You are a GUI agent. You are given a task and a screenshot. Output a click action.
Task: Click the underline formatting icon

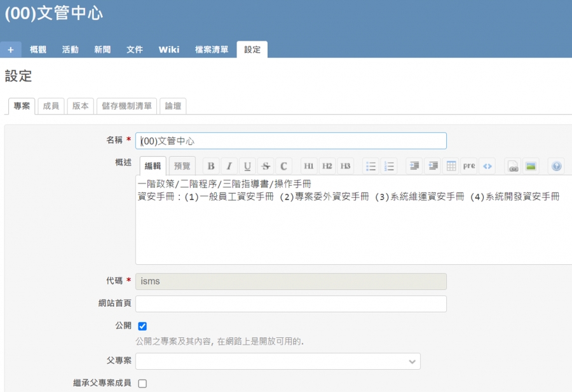click(247, 166)
